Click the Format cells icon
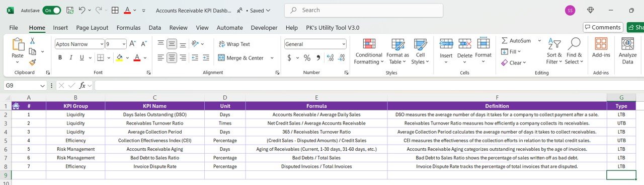 click(x=484, y=44)
